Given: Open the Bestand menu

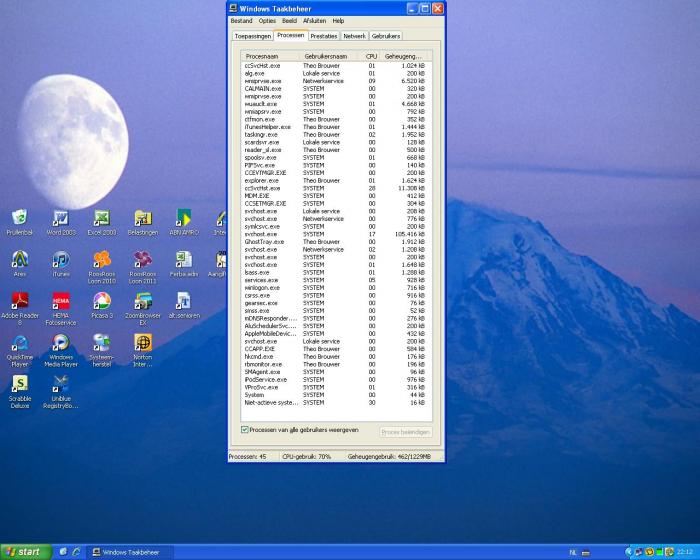Looking at the screenshot, I should point(241,20).
